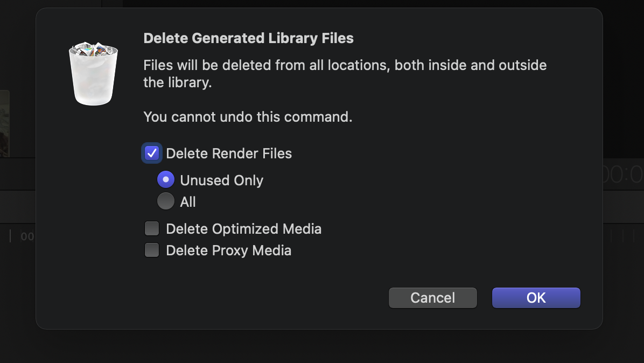Click the timeline ruler tick marks at right
The width and height of the screenshot is (644, 363).
pos(622,236)
